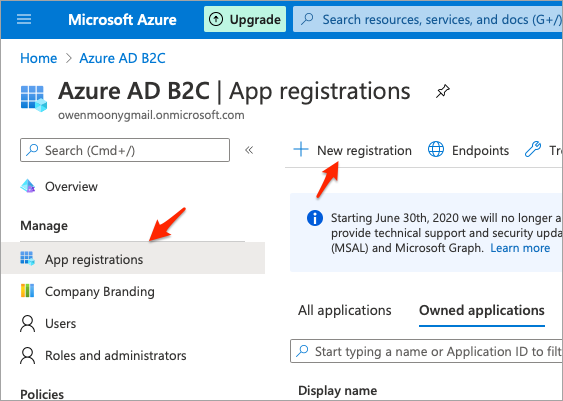Screen dimensions: 563x401
Task: Click the Policies section heading
Action: (x=42, y=394)
